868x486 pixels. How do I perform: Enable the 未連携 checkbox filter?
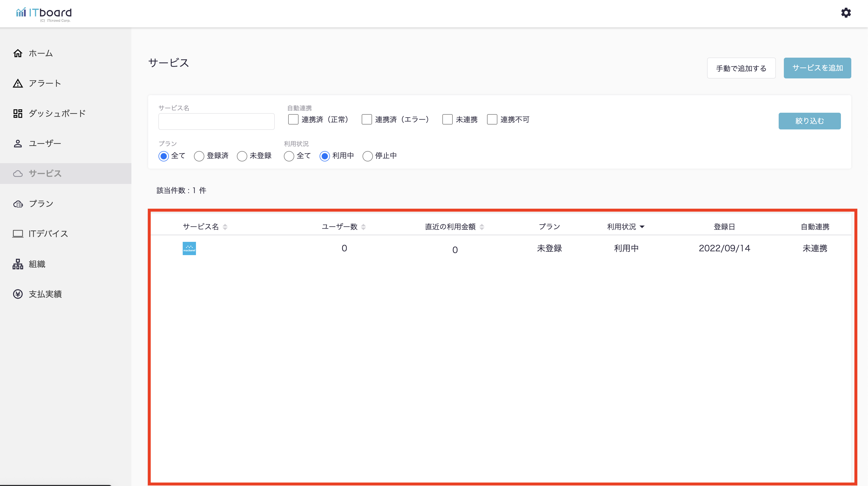(x=448, y=119)
